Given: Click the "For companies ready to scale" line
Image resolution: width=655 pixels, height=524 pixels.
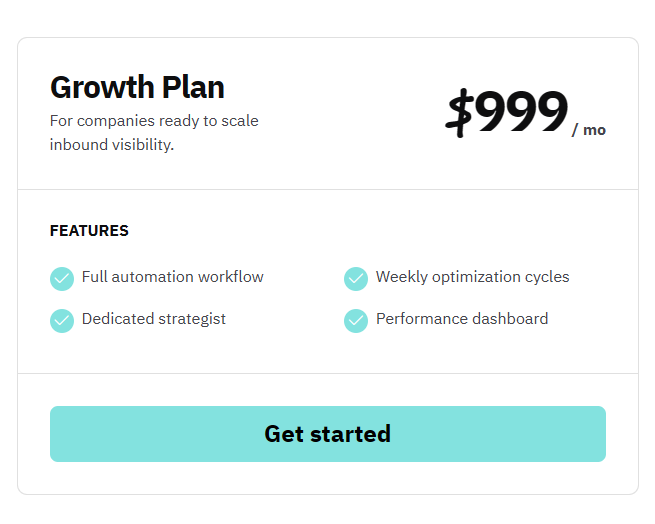Looking at the screenshot, I should [154, 121].
